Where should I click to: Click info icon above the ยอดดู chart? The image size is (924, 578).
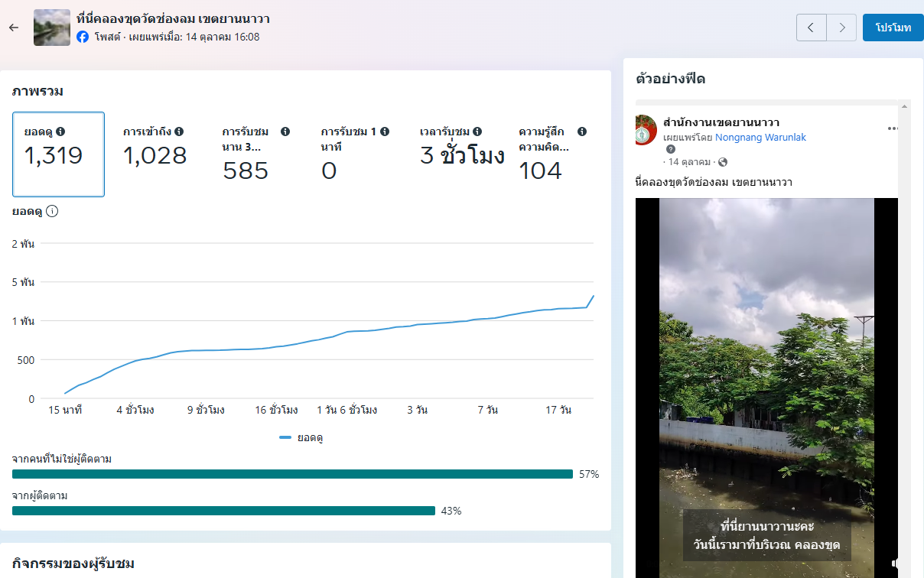tap(52, 211)
